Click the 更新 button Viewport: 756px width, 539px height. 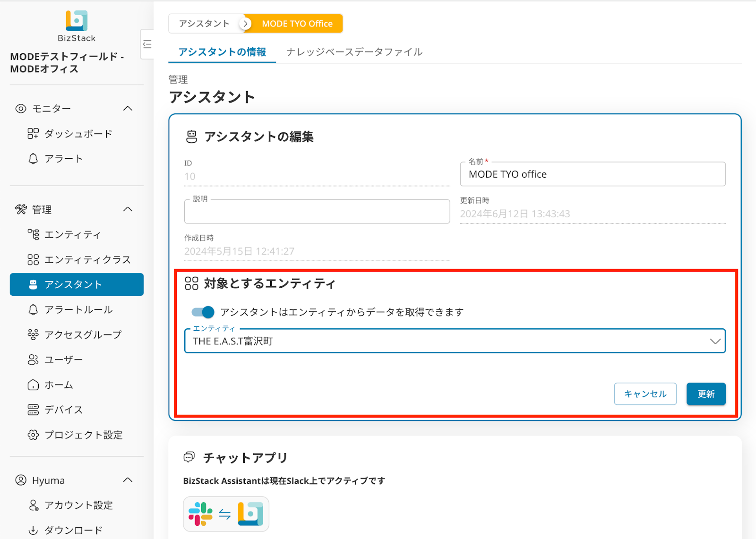pos(705,394)
